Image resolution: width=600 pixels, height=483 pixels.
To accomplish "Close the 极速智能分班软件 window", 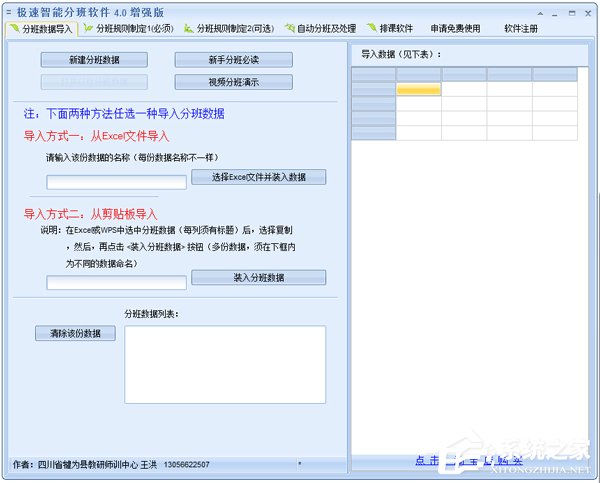I will pyautogui.click(x=588, y=13).
